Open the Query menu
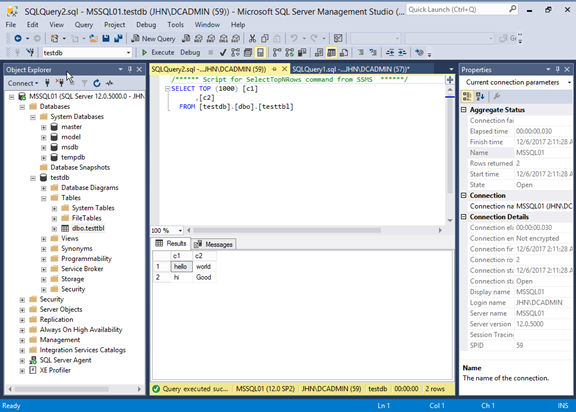 (84, 25)
